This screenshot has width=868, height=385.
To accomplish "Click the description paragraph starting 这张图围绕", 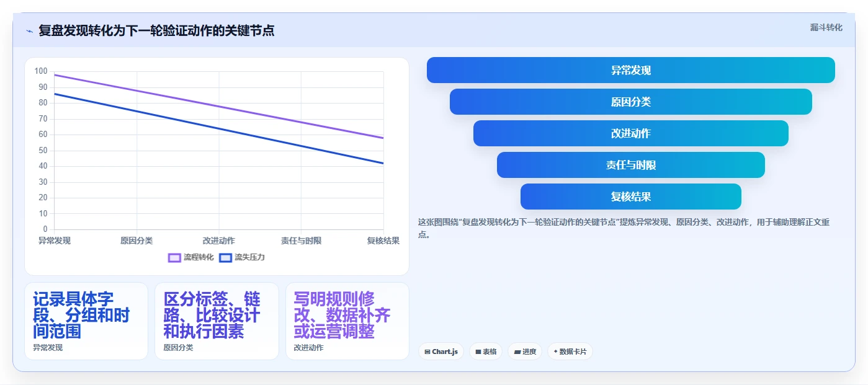I will coord(624,228).
